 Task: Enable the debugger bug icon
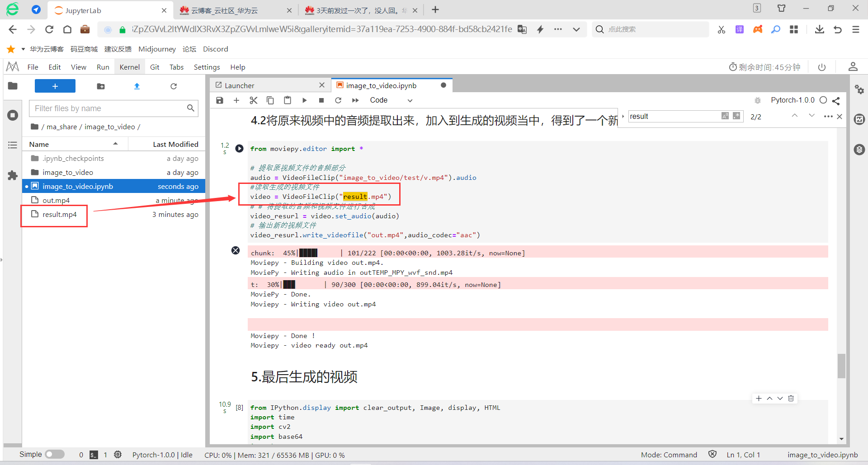[x=758, y=100]
